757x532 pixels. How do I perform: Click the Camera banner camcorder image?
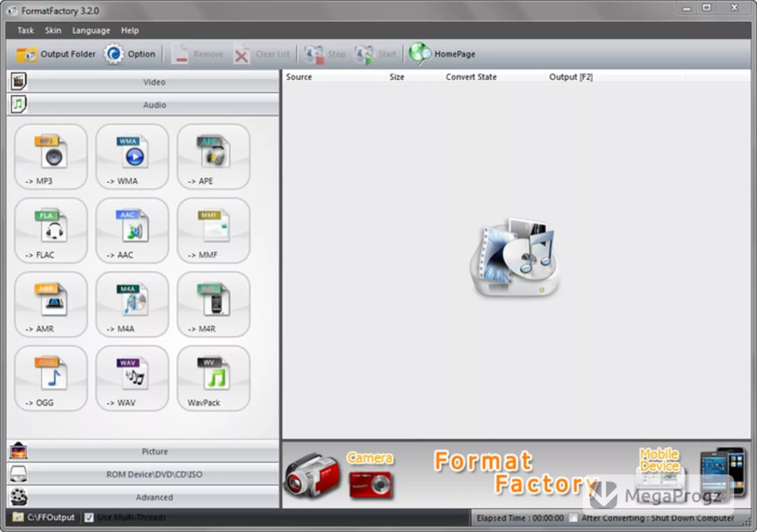[x=313, y=476]
